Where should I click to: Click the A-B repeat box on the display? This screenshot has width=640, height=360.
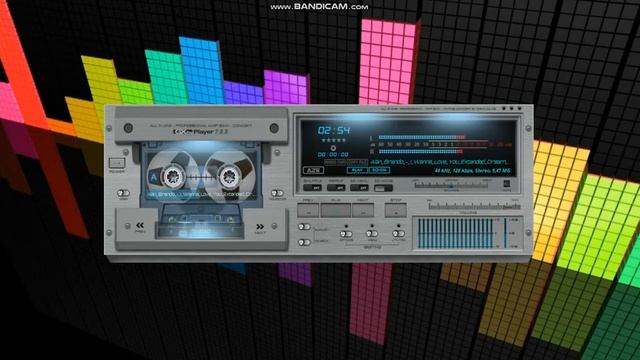point(313,170)
